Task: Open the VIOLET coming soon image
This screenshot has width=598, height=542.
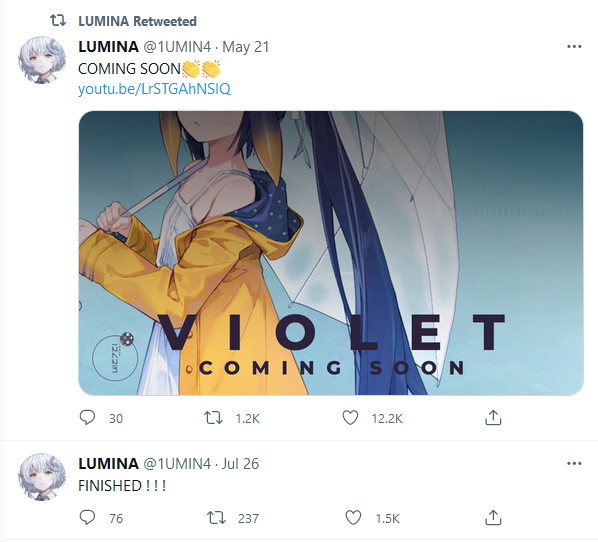Action: point(331,253)
